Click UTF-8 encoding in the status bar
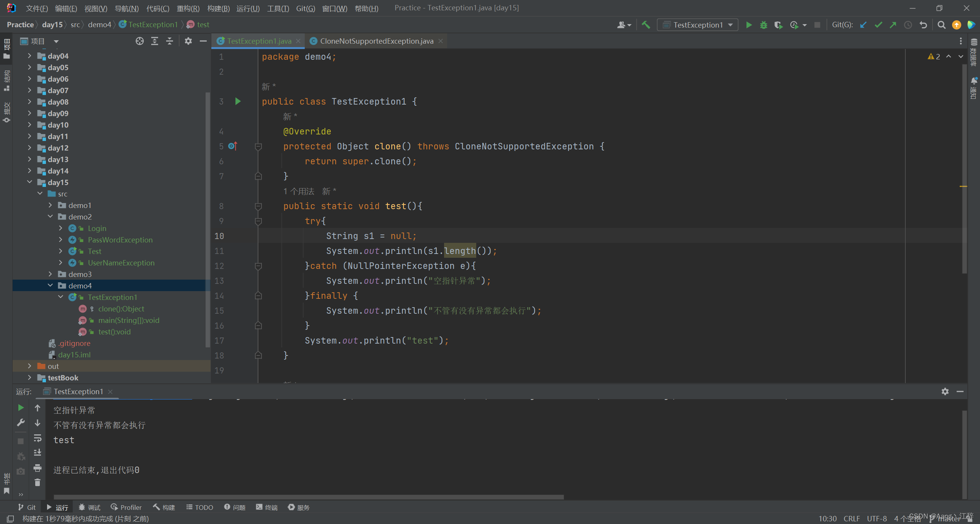 tap(876, 518)
